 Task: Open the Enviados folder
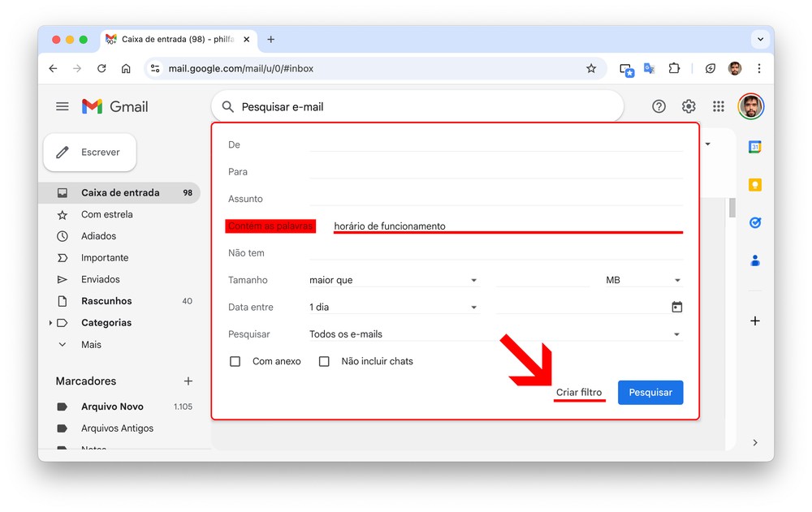click(x=100, y=279)
